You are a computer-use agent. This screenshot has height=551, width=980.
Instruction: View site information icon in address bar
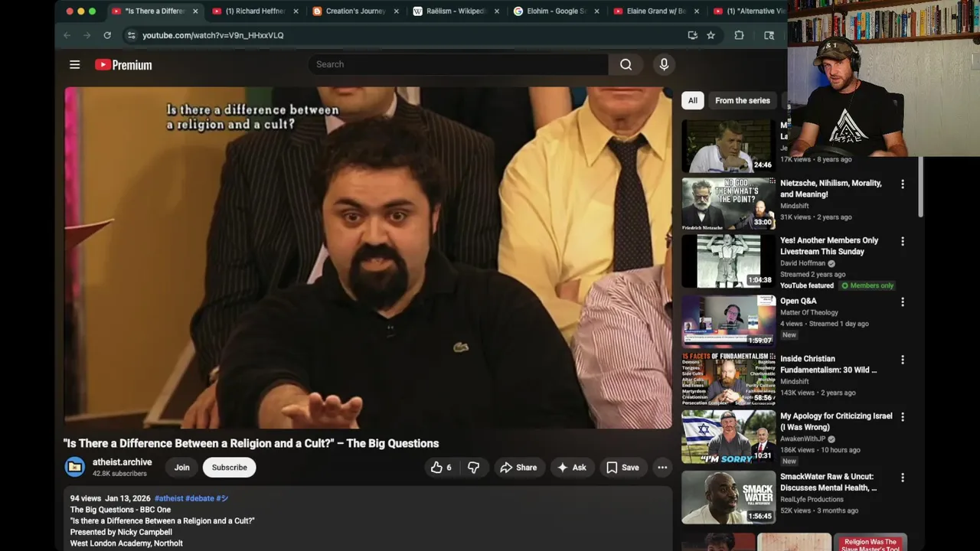[x=131, y=35]
